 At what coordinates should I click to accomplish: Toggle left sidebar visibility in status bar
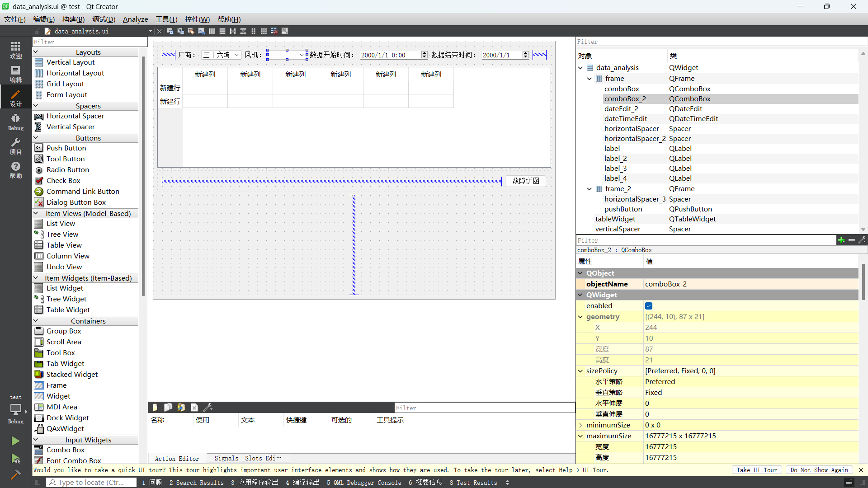coord(38,483)
